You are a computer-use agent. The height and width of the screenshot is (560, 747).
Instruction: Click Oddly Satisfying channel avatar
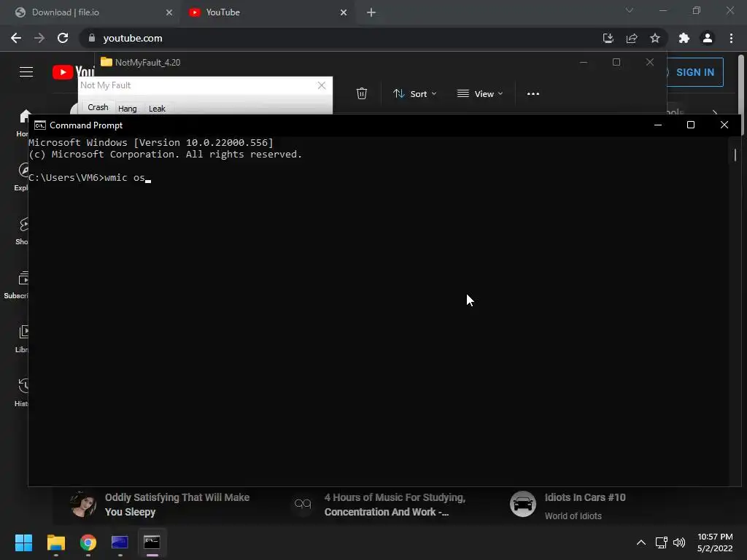tap(83, 504)
